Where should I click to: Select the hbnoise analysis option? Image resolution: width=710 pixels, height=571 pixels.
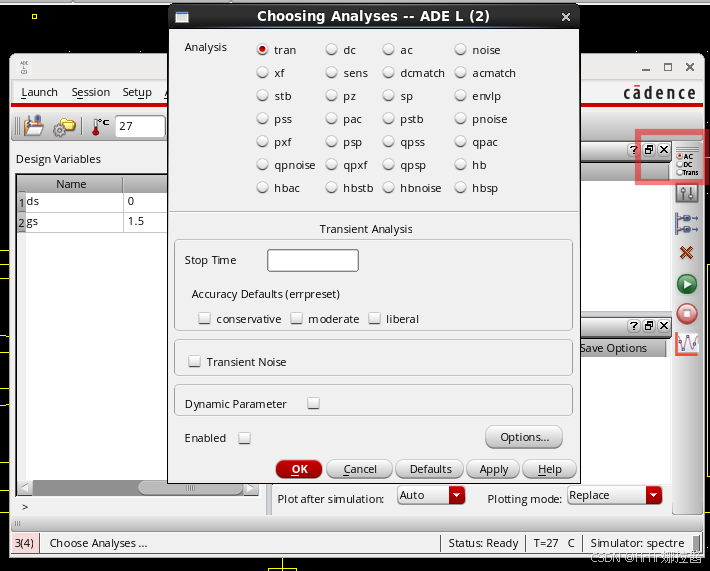click(389, 187)
